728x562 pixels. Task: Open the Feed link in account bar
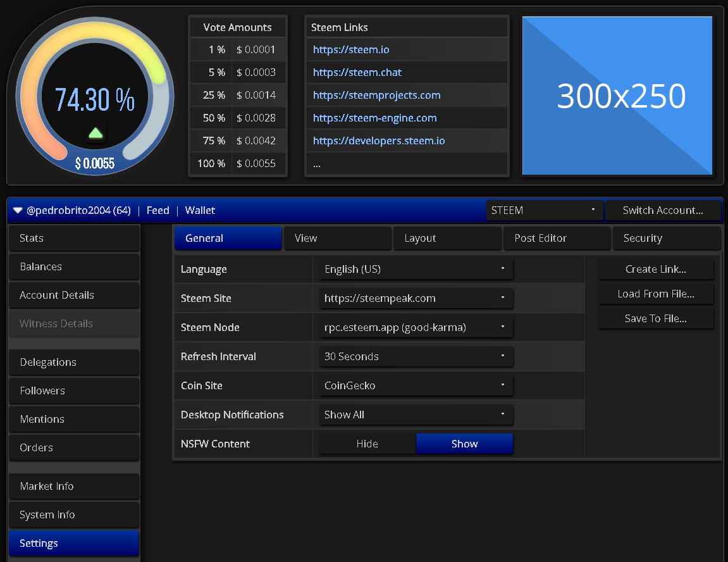[x=158, y=210]
